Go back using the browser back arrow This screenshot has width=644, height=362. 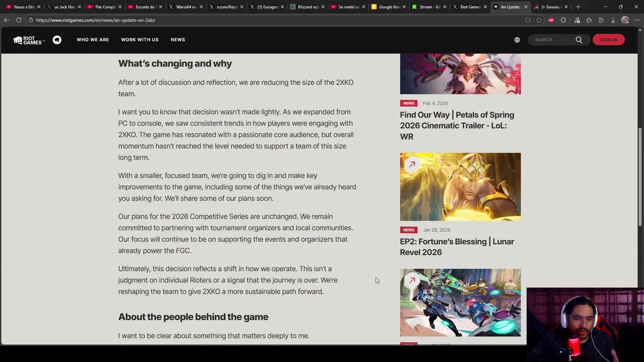click(6, 20)
